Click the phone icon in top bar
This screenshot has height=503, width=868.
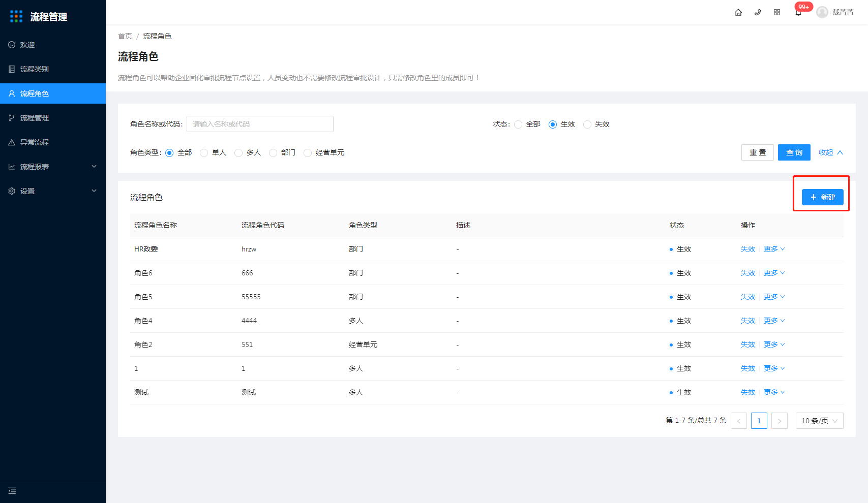[758, 12]
